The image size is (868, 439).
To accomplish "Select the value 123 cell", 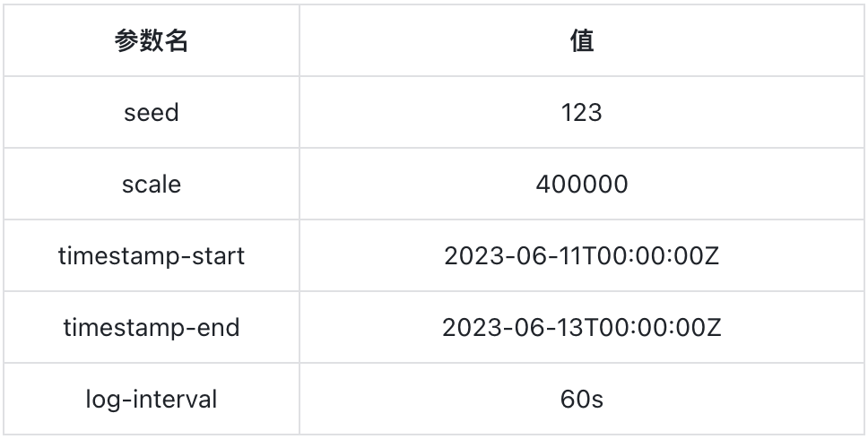I will [x=582, y=113].
